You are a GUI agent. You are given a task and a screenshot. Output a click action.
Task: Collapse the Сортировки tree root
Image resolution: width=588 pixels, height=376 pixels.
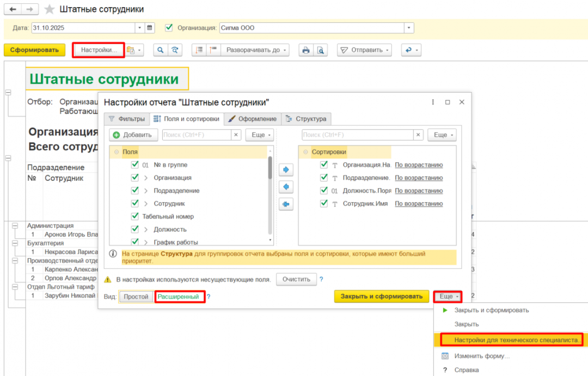click(x=305, y=152)
